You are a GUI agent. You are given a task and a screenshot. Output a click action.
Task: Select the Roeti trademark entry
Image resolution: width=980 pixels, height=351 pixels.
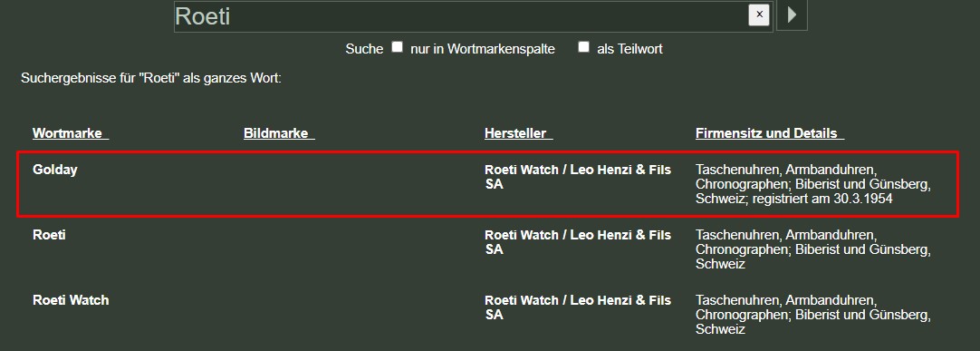tap(49, 235)
